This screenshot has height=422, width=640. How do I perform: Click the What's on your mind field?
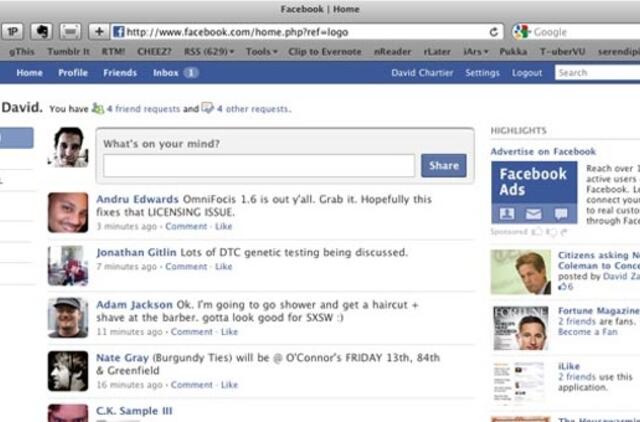(x=258, y=166)
